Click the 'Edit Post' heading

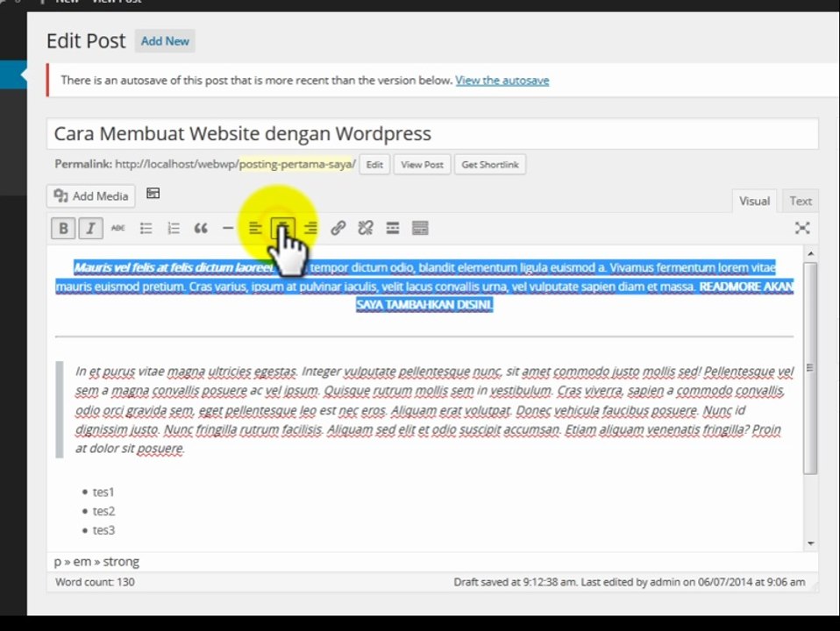(86, 41)
